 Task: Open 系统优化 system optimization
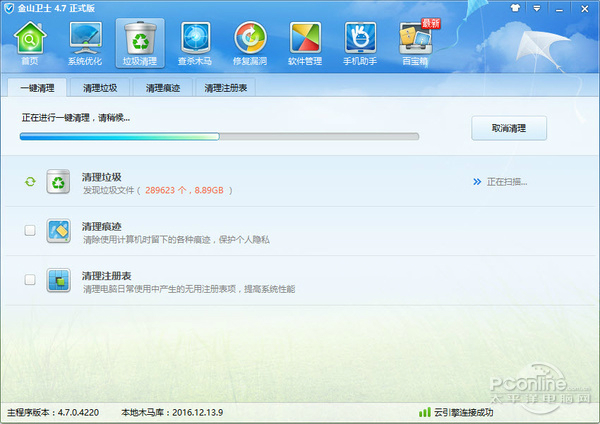(x=85, y=43)
